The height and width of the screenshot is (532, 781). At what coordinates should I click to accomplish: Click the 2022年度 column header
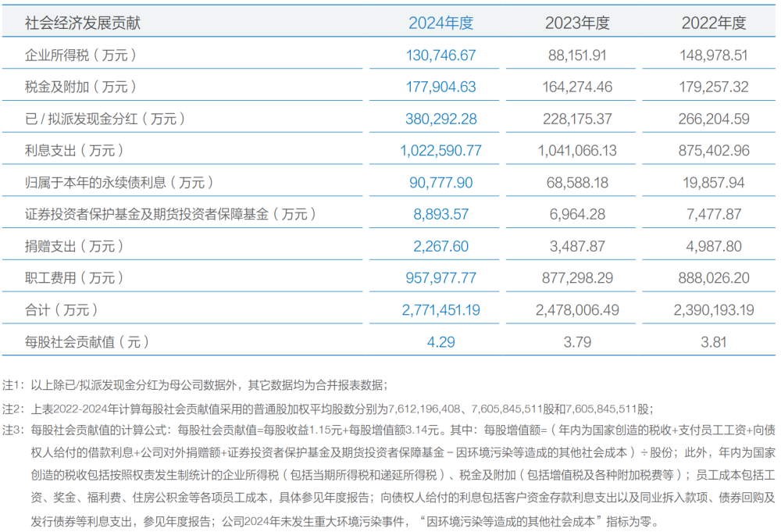pos(713,23)
